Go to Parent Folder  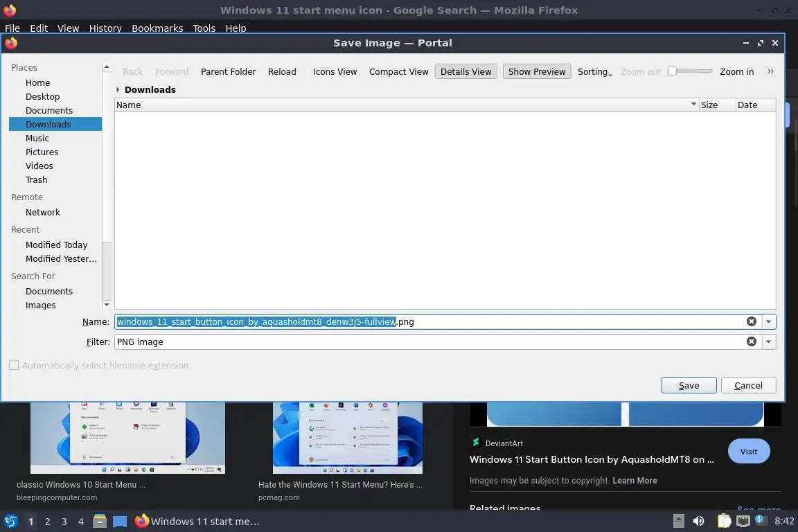click(x=228, y=72)
